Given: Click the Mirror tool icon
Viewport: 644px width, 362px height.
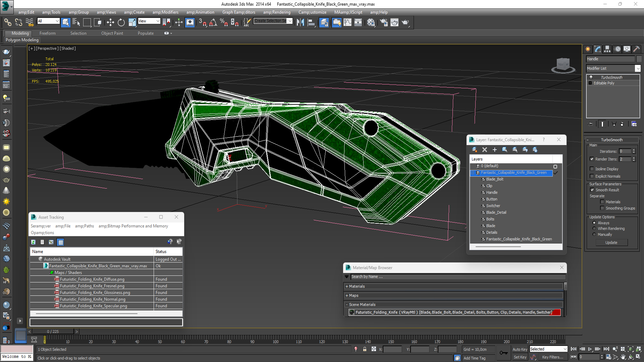Looking at the screenshot, I should (300, 22).
